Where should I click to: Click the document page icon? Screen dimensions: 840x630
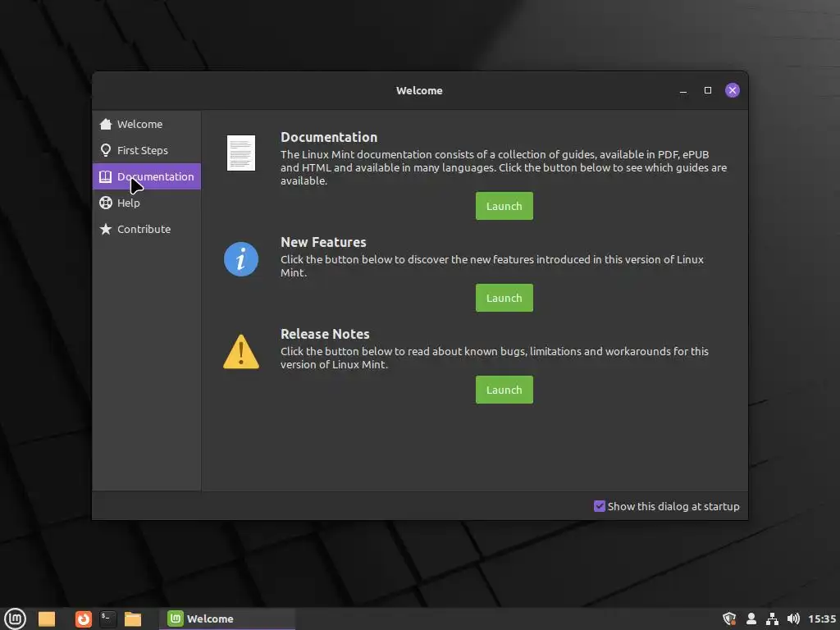pos(241,153)
